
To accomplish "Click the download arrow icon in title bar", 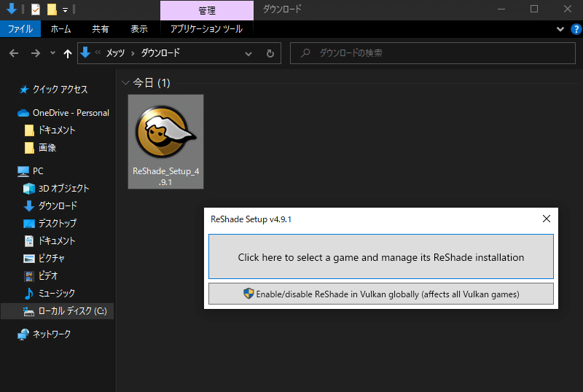I will (x=12, y=9).
